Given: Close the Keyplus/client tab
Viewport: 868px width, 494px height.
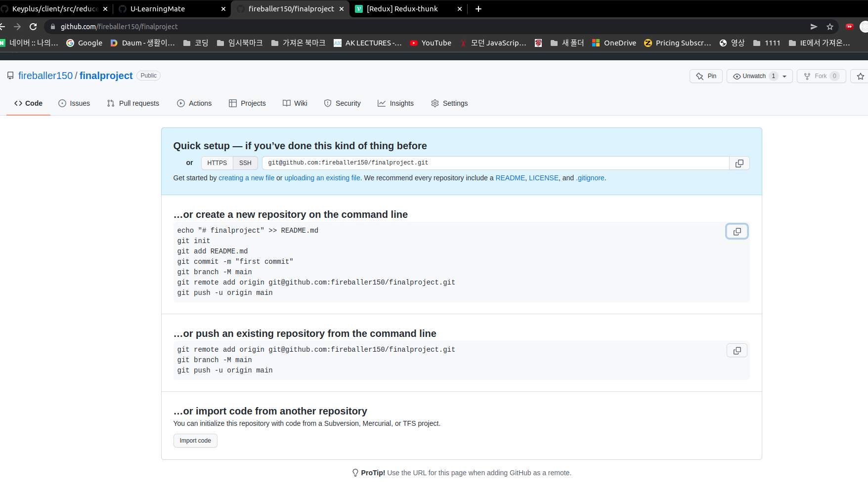Looking at the screenshot, I should pyautogui.click(x=105, y=9).
